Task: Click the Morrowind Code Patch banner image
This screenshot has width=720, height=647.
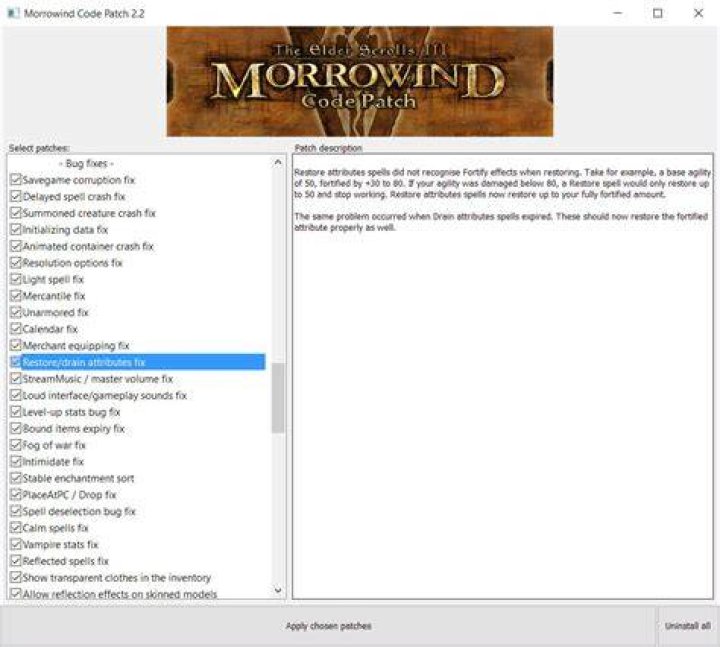Action: coord(360,81)
